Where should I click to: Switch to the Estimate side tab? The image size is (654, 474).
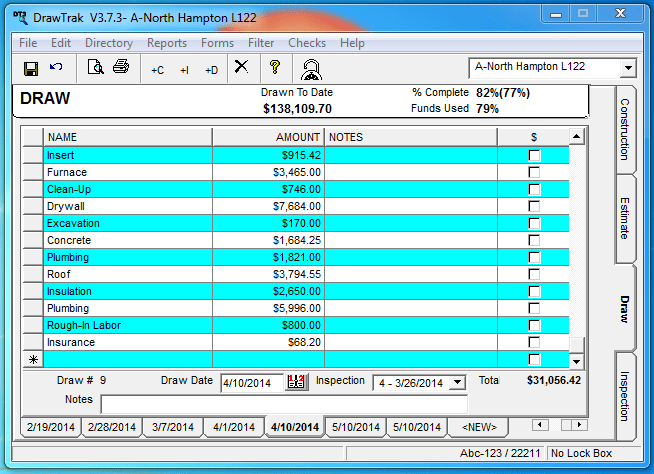tap(624, 218)
